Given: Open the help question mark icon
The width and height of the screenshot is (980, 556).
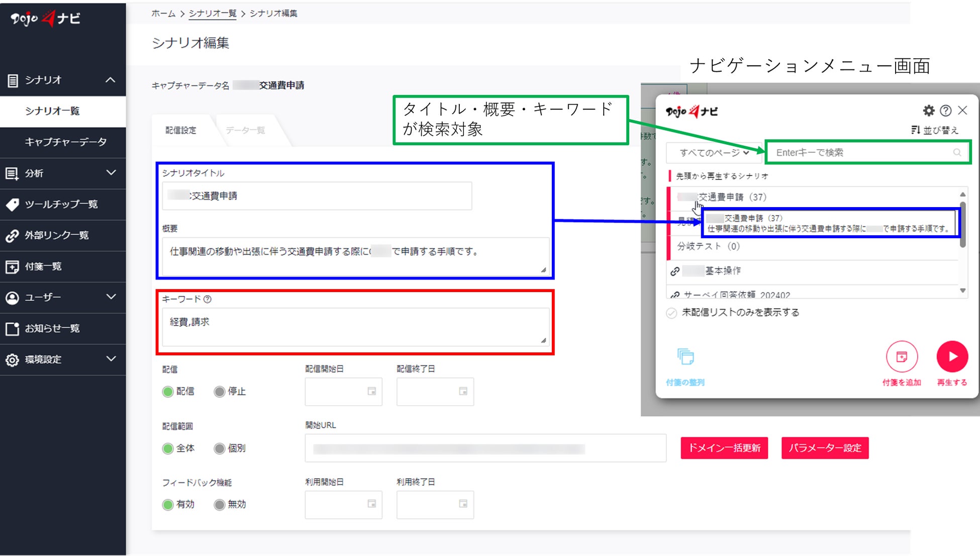Looking at the screenshot, I should point(945,111).
